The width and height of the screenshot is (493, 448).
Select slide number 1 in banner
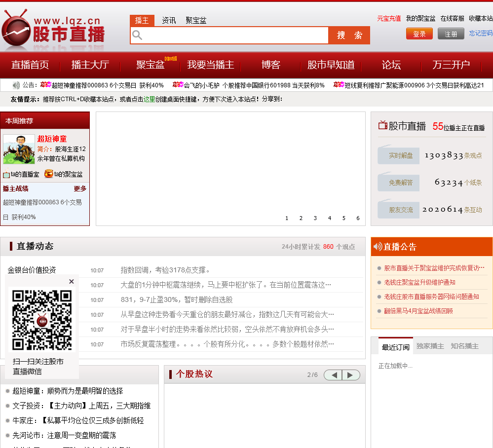pyautogui.click(x=287, y=218)
